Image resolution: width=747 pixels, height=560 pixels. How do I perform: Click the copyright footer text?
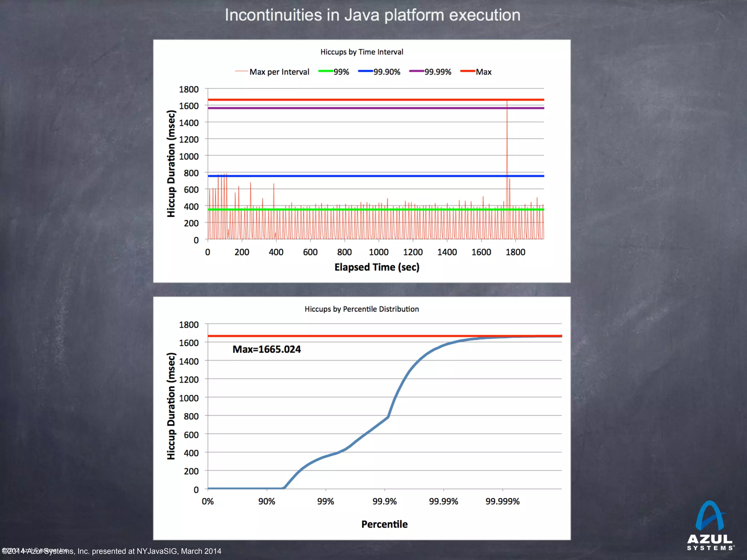pyautogui.click(x=111, y=551)
